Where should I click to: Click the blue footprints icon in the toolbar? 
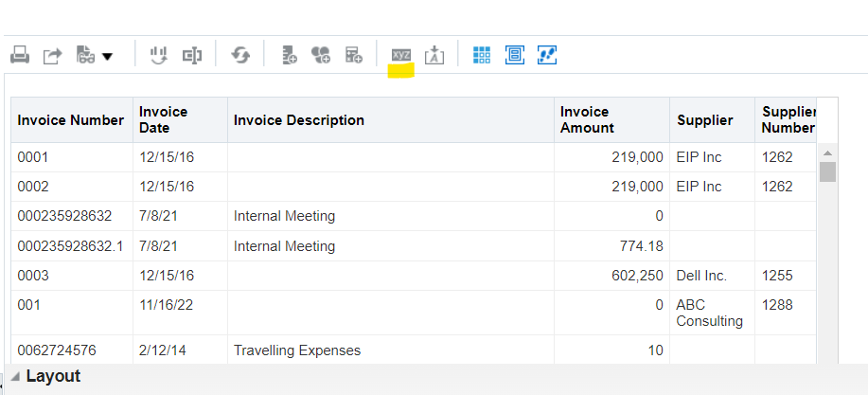(x=547, y=55)
